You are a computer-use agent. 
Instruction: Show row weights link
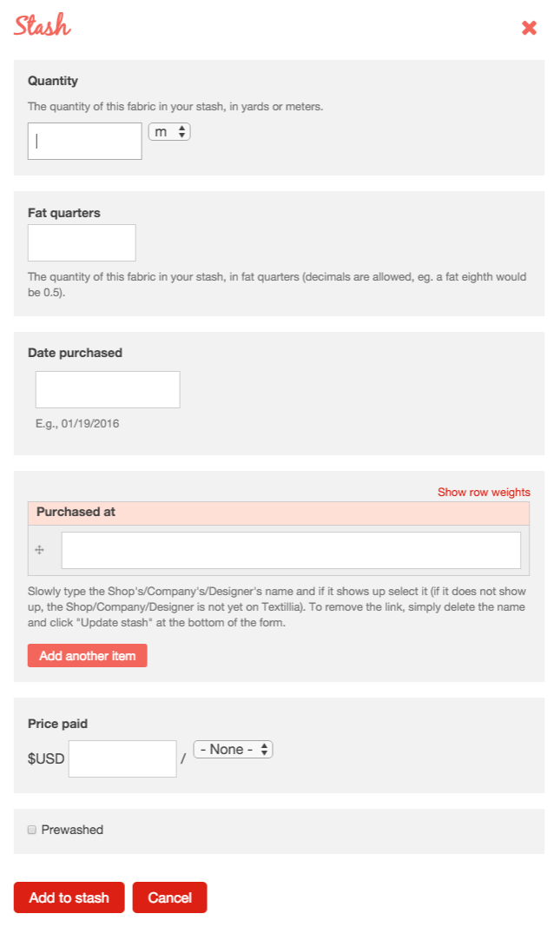[484, 492]
